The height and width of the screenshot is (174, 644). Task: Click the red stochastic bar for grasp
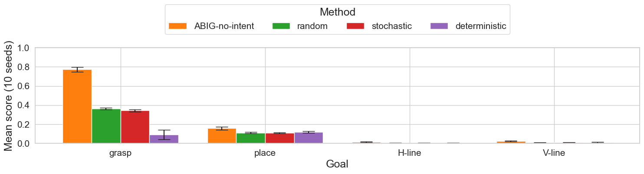tap(135, 127)
